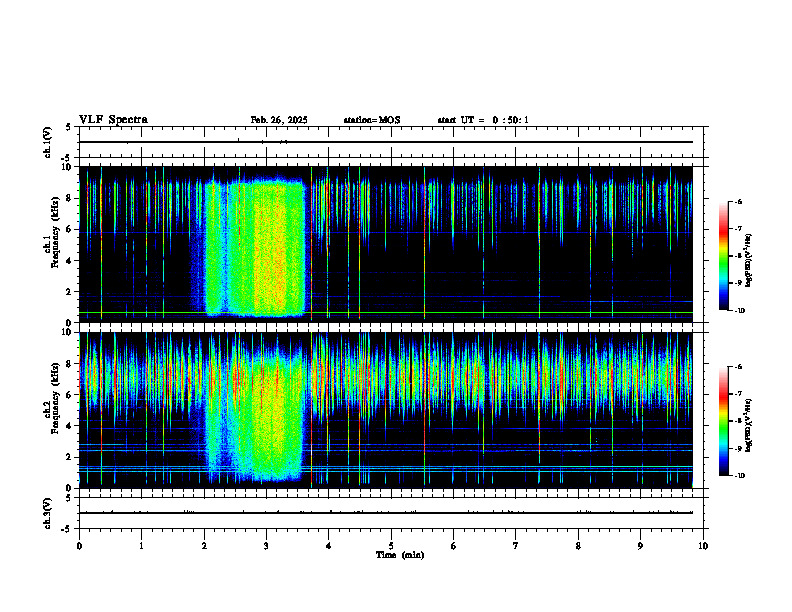Click the date "Feb. 26, 2025"
This screenshot has width=792, height=612.
pos(279,120)
